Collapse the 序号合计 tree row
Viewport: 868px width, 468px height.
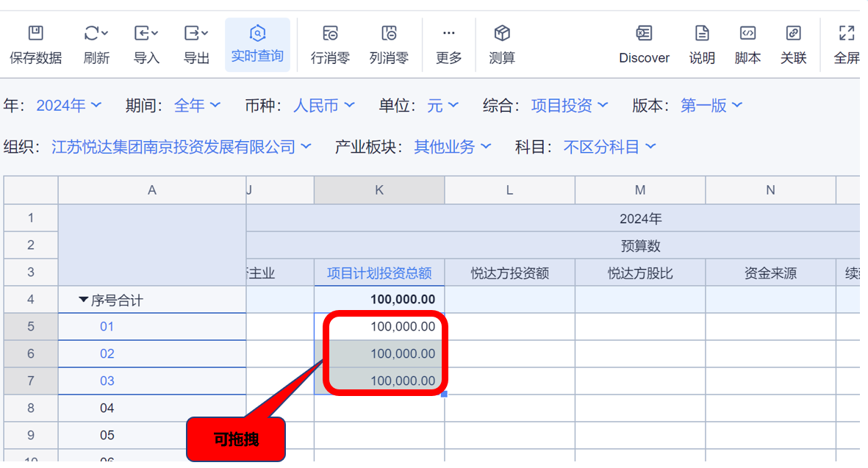[x=83, y=300]
